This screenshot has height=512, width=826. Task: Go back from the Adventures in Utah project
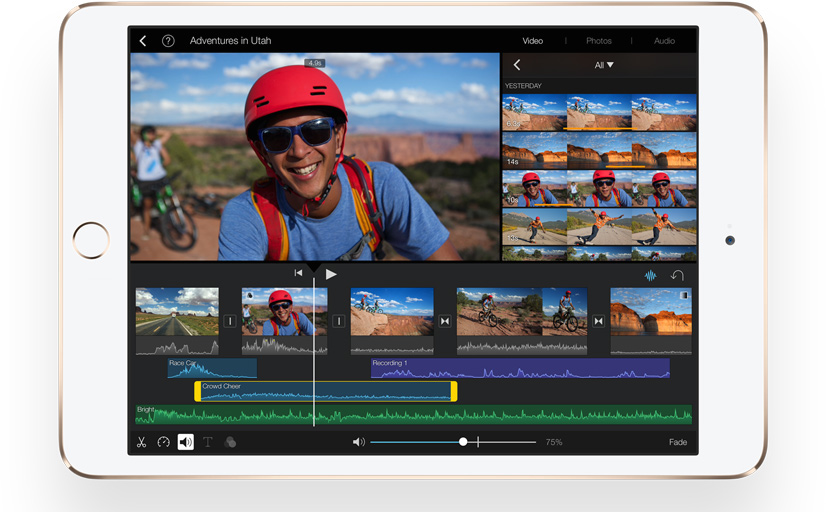(143, 41)
